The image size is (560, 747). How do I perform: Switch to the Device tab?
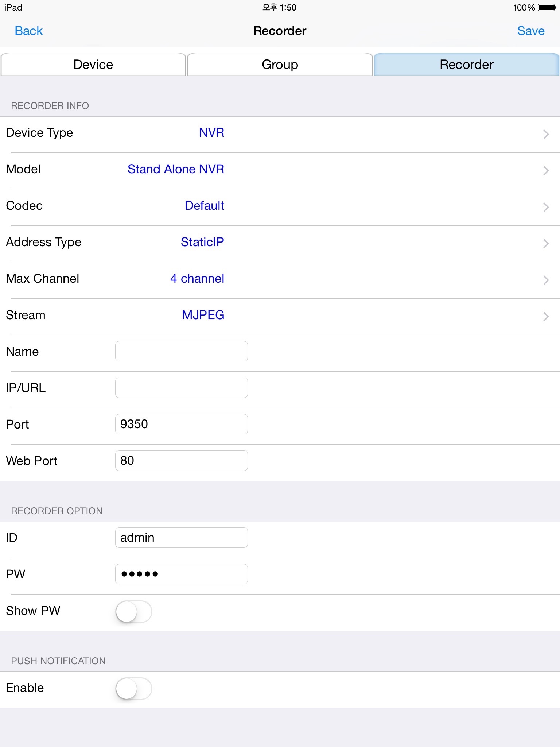click(93, 65)
